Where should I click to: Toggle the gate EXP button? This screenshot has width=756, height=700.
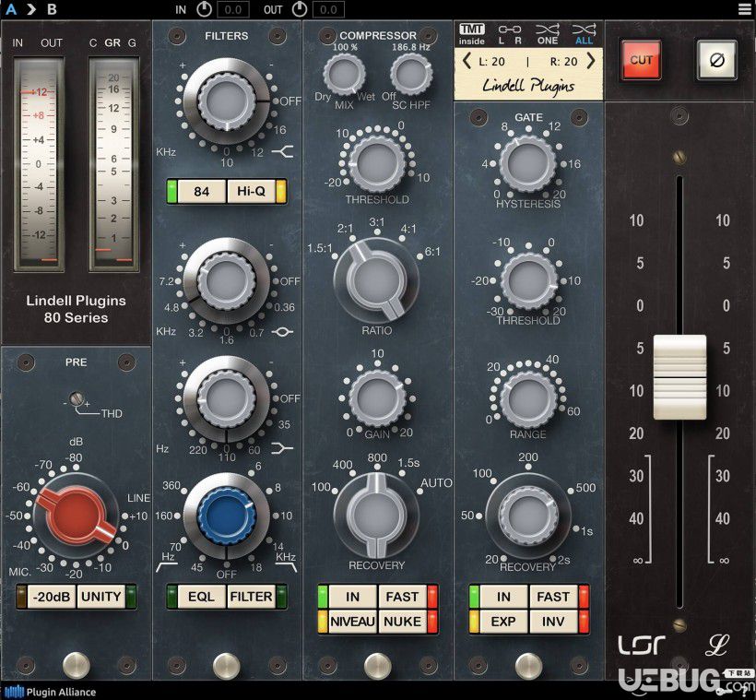pos(503,622)
